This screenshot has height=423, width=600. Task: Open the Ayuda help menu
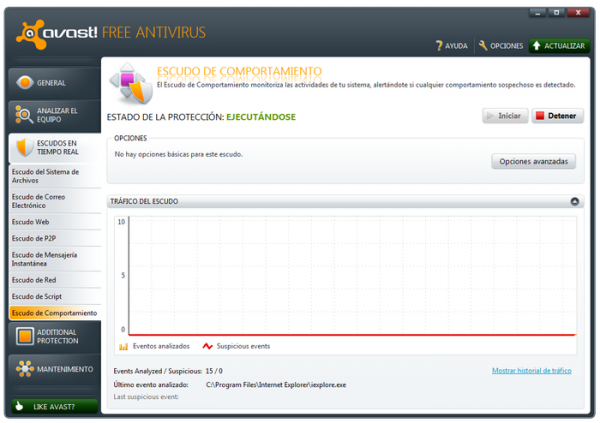[452, 46]
